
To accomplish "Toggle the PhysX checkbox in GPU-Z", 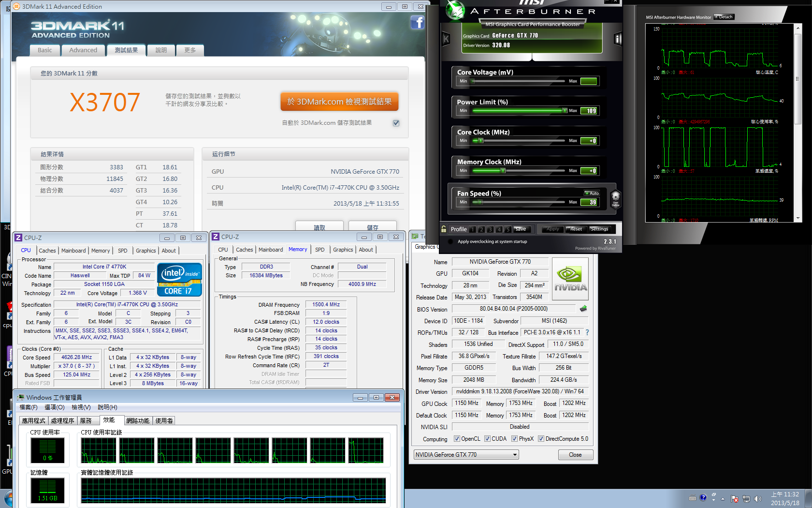I will [514, 439].
